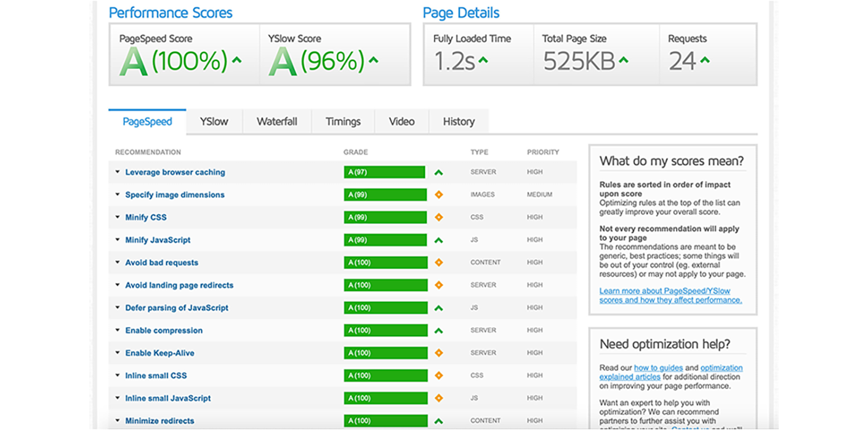The width and height of the screenshot is (868, 431).
Task: Click the green improvement arrow for Leverage browser caching
Action: pyautogui.click(x=440, y=172)
